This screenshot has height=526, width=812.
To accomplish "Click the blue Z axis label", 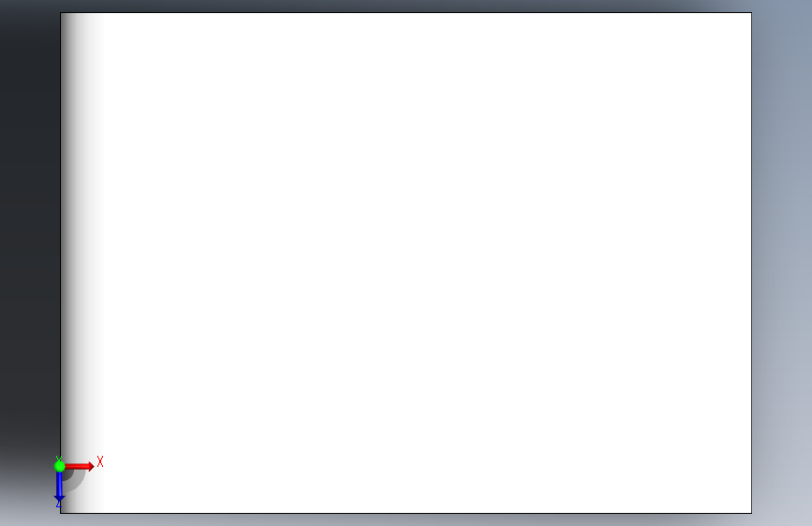I will pos(58,504).
